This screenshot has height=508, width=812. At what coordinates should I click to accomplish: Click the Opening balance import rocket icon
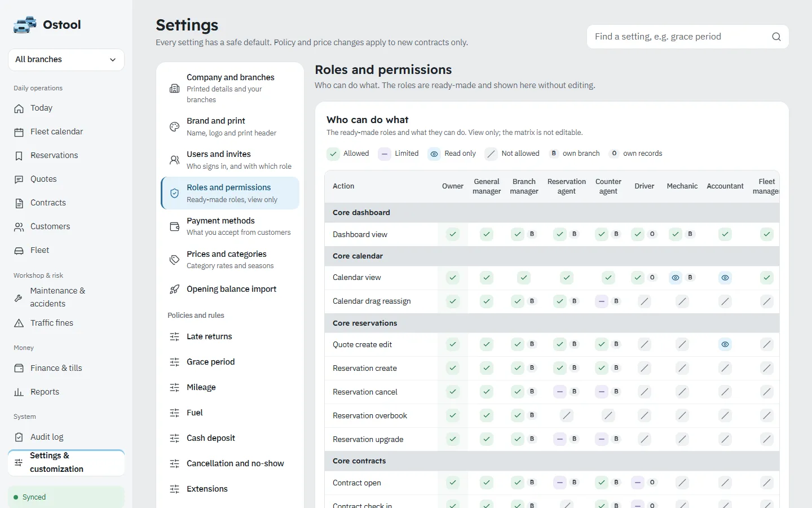point(175,290)
